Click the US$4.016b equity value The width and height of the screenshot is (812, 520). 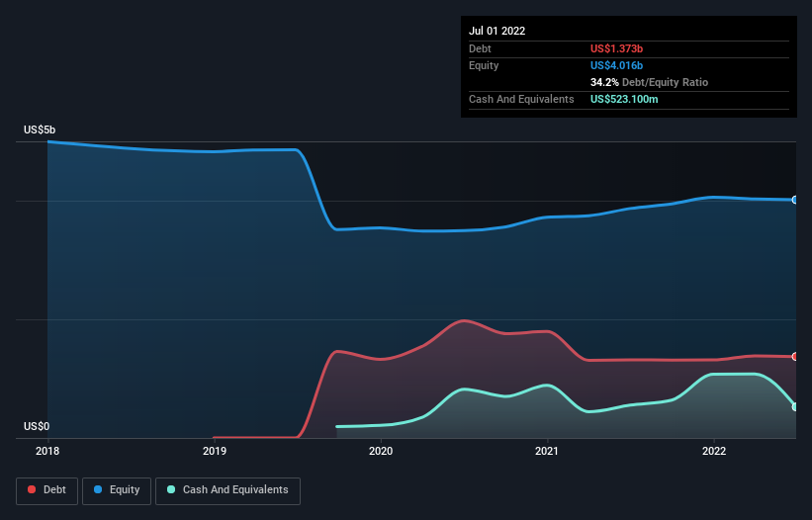(x=617, y=65)
